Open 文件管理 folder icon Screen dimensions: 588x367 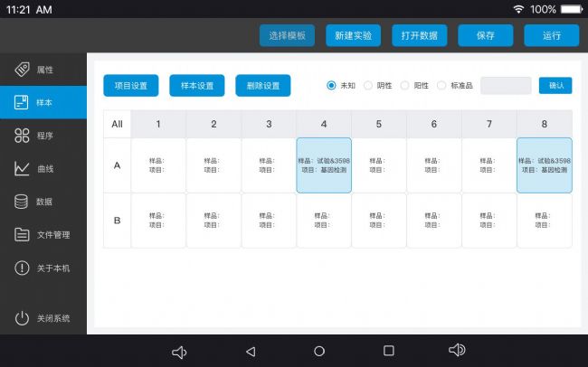point(22,235)
